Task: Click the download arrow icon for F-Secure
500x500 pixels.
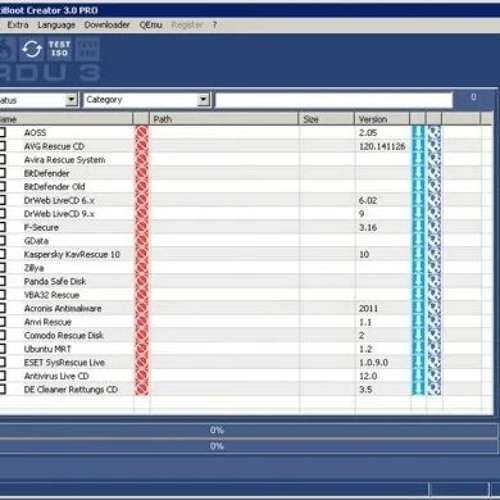Action: click(x=418, y=227)
